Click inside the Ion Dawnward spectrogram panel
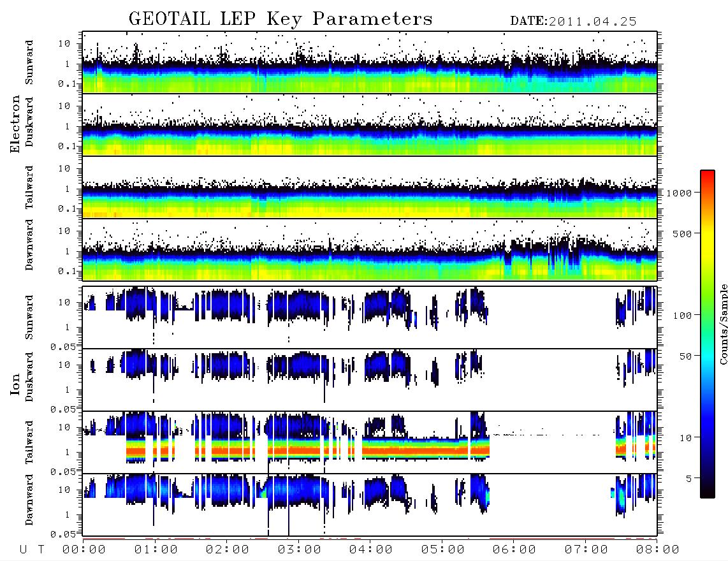 (370, 504)
